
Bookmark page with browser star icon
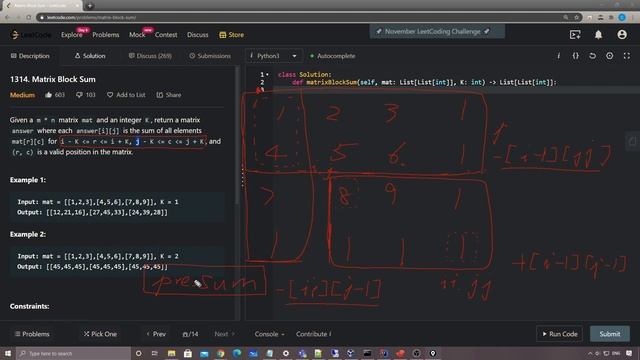576,17
